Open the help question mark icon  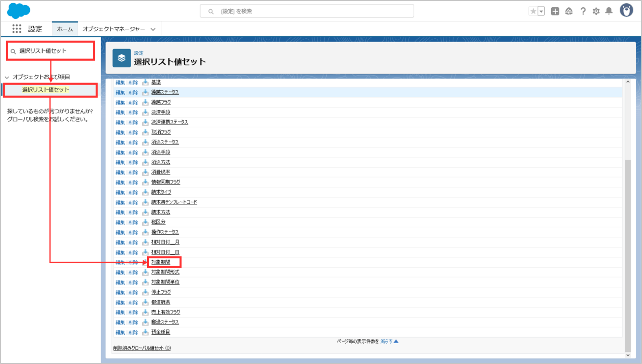coord(583,11)
